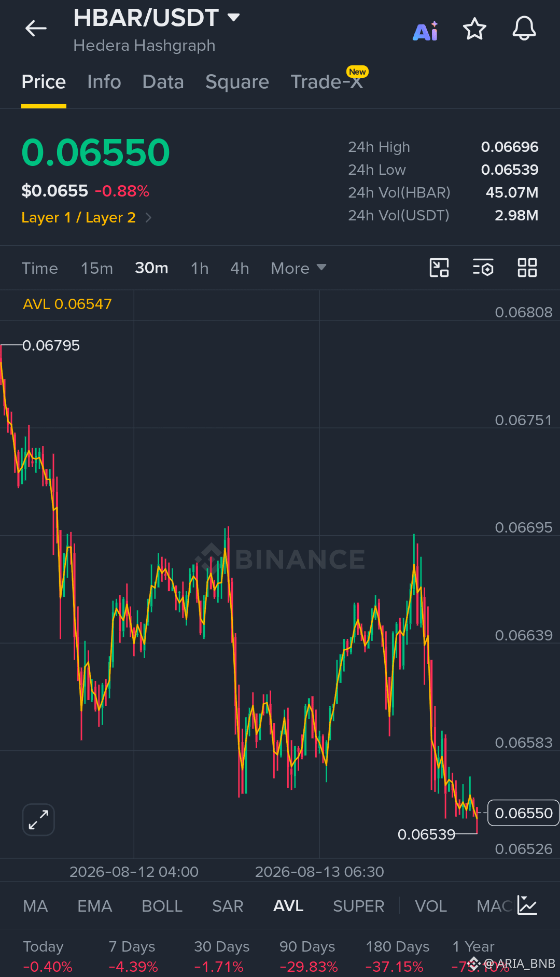The image size is (560, 977).
Task: Open the Square tab
Action: coord(237,82)
